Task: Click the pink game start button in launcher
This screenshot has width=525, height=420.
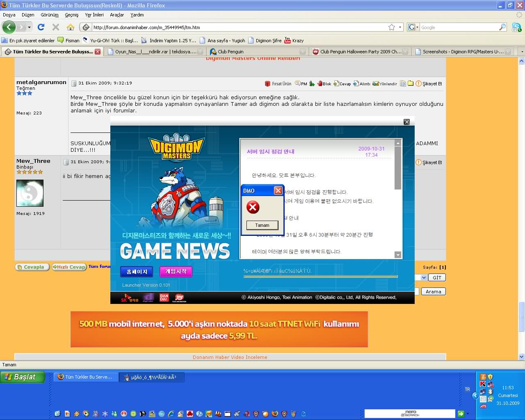Action: [x=176, y=272]
